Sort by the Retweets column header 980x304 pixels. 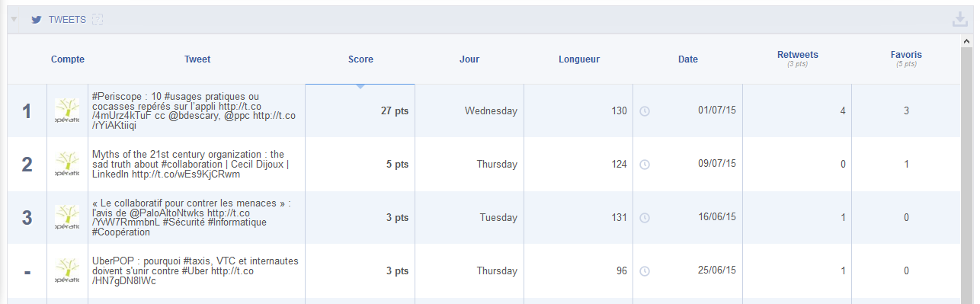pyautogui.click(x=797, y=55)
